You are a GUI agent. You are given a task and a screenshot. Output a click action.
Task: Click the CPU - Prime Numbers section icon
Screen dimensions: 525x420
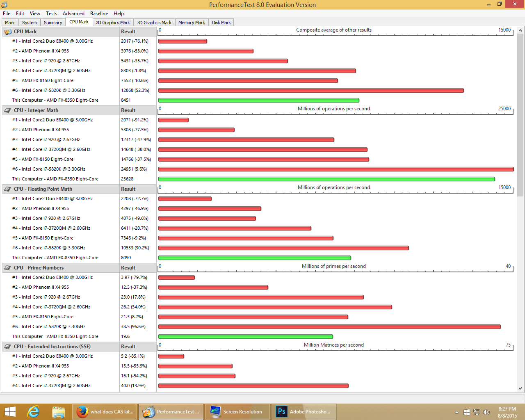[x=8, y=268]
